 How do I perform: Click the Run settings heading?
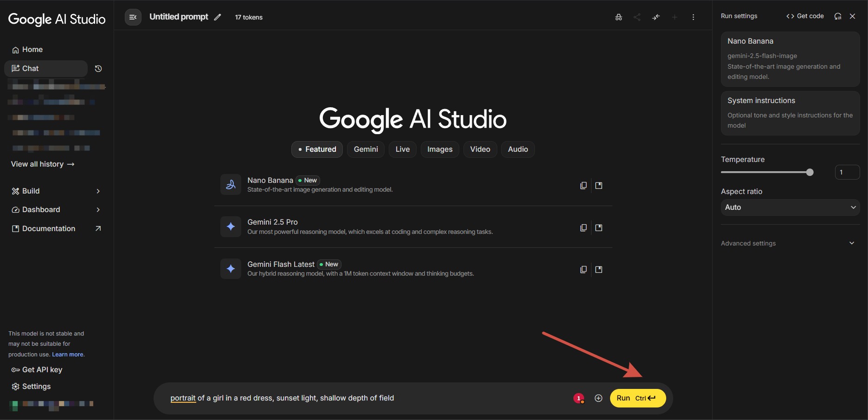739,16
